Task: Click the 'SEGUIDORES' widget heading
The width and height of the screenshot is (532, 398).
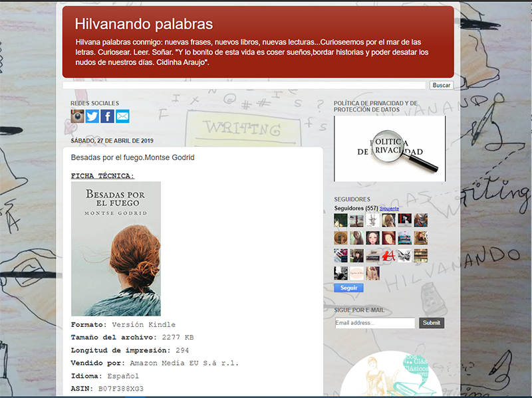Action: [352, 199]
